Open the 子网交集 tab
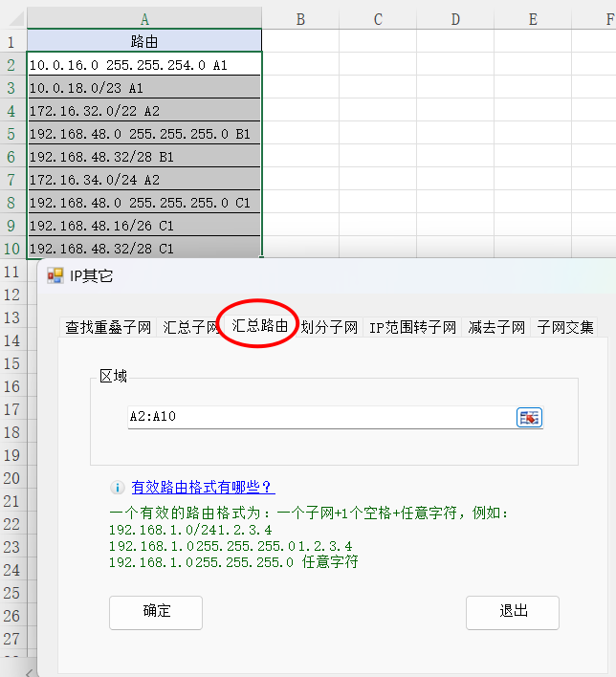 click(565, 327)
